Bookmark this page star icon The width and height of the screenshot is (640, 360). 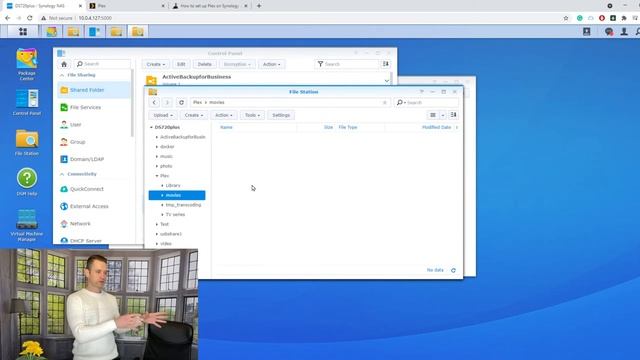coord(566,18)
